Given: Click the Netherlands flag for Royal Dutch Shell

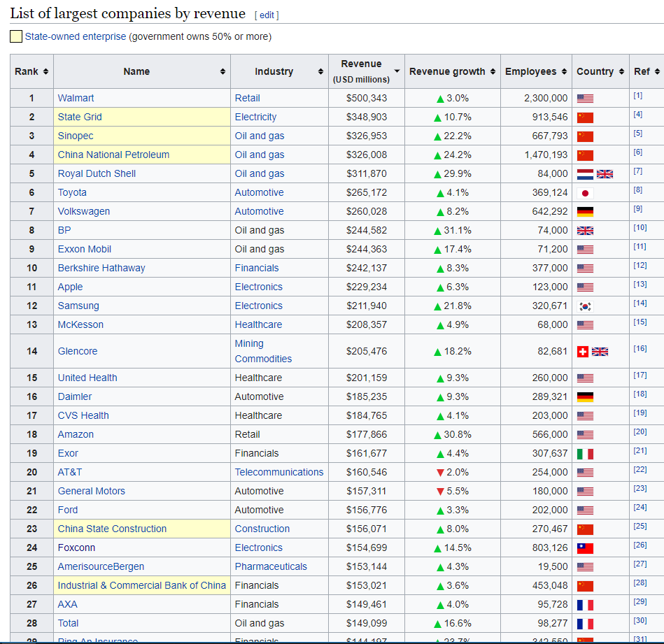Looking at the screenshot, I should pos(585,174).
